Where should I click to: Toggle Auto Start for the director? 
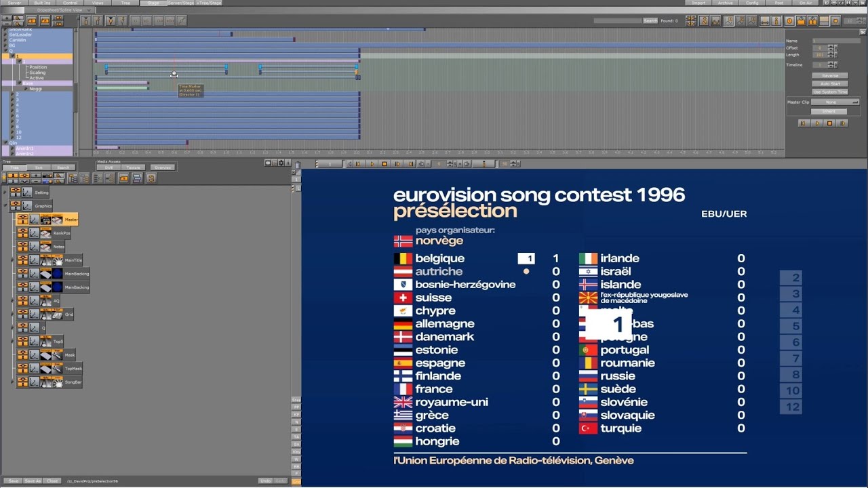(830, 83)
